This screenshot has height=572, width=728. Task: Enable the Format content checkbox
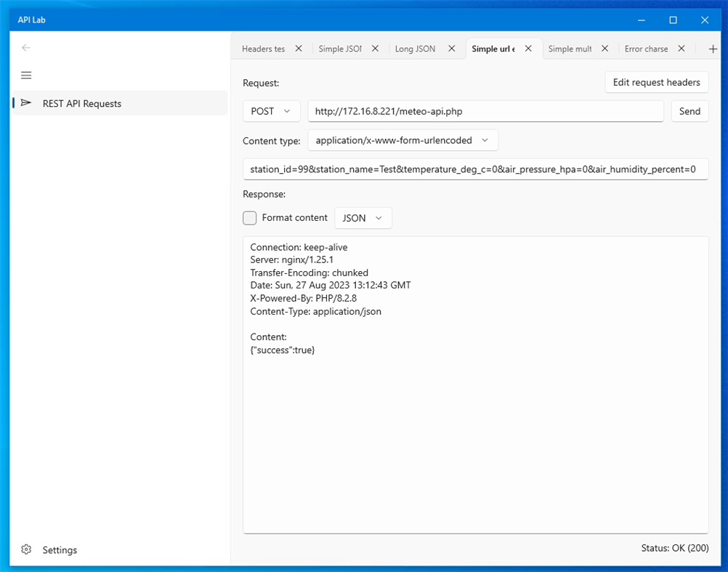[x=249, y=217]
